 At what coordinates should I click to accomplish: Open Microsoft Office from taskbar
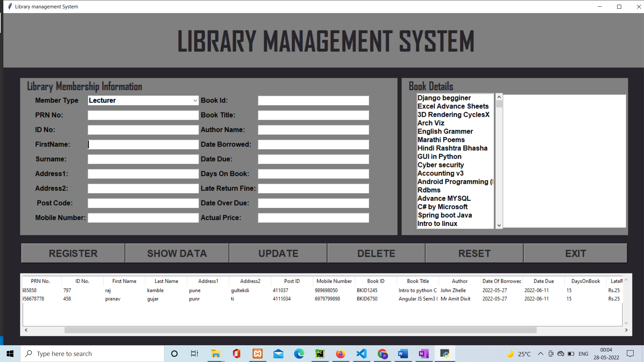click(x=236, y=354)
